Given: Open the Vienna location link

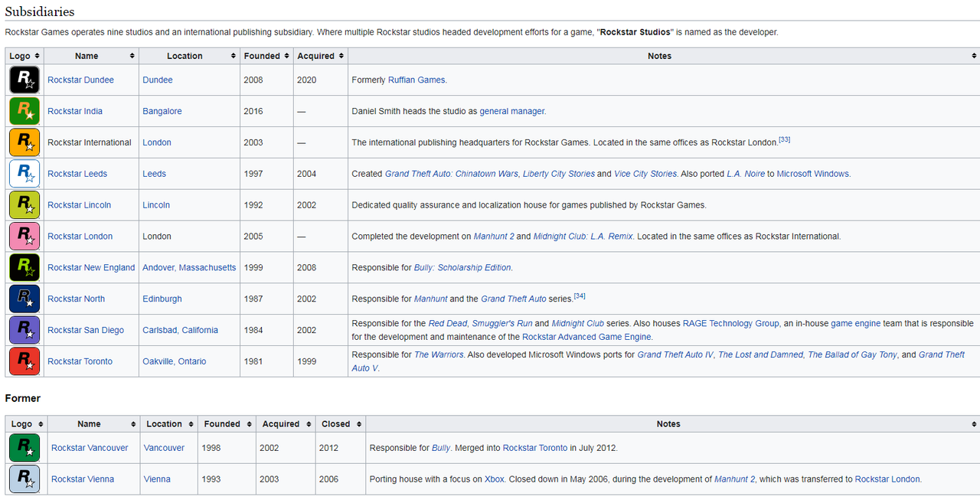Looking at the screenshot, I should click(x=157, y=479).
